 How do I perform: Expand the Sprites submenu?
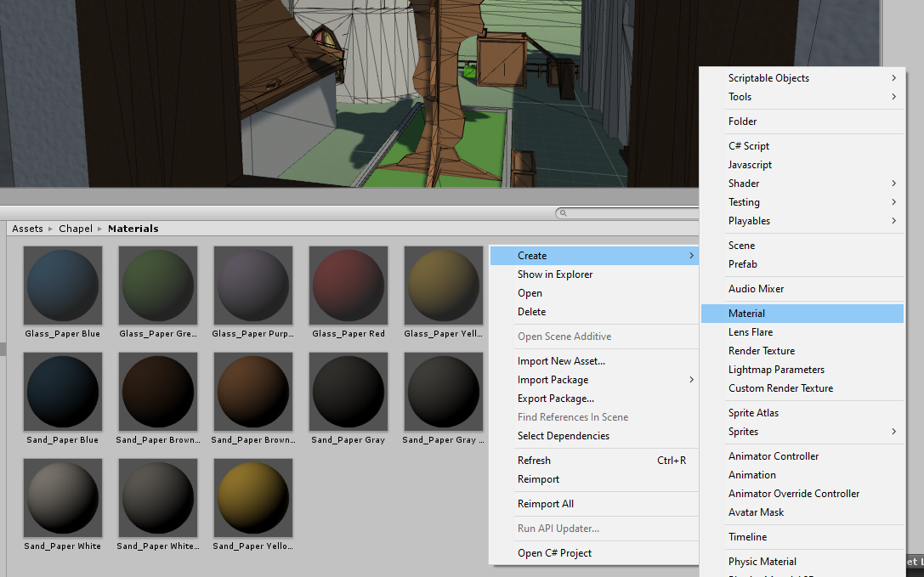tap(802, 432)
